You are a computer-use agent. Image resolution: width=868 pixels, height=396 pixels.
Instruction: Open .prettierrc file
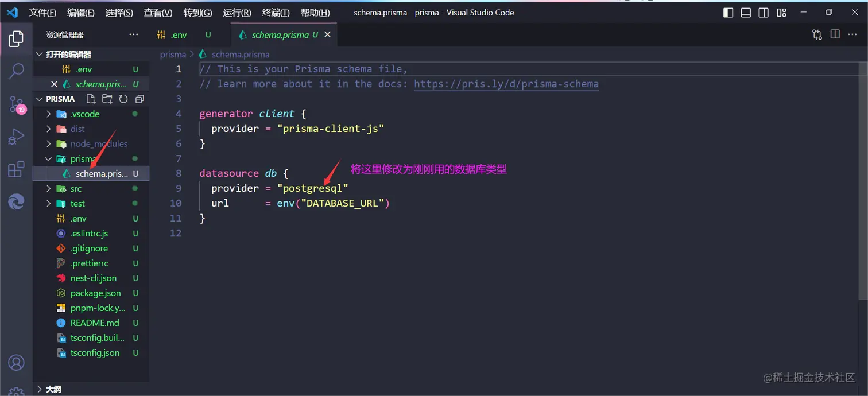pyautogui.click(x=91, y=263)
